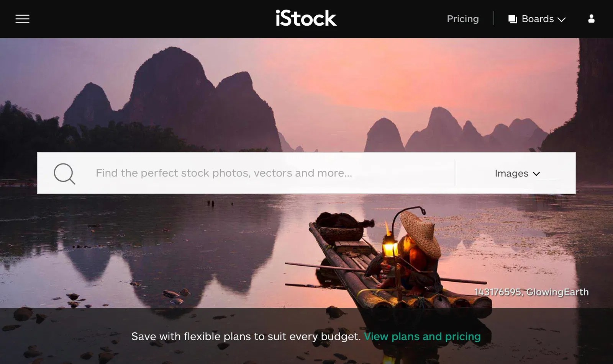This screenshot has height=364, width=613.
Task: Click the magnifying glass search icon
Action: (x=64, y=174)
